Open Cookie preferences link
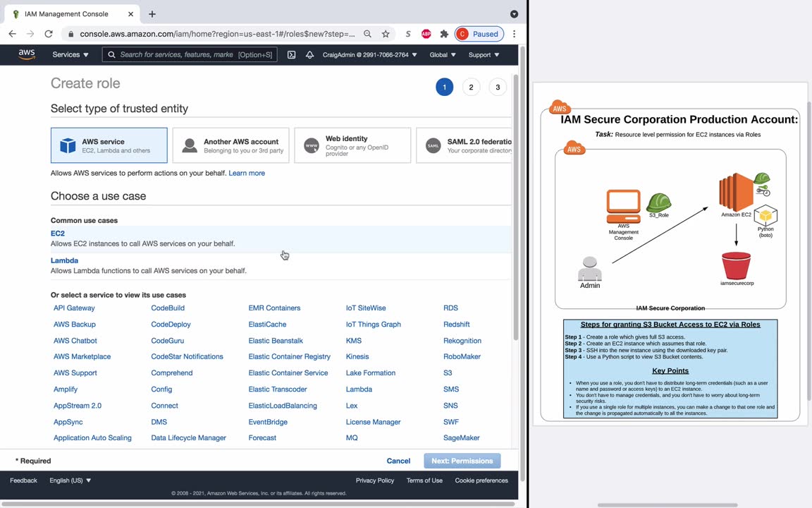The height and width of the screenshot is (508, 812). (481, 480)
